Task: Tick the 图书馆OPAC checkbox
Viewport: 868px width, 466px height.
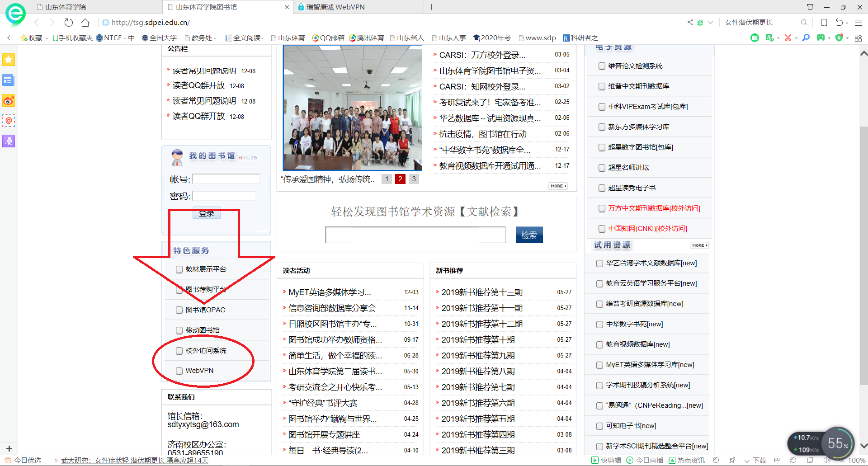Action: pyautogui.click(x=179, y=310)
